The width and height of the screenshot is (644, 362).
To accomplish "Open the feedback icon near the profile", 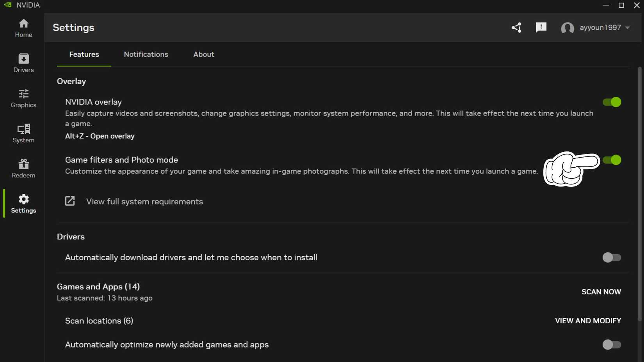I will pos(541,27).
